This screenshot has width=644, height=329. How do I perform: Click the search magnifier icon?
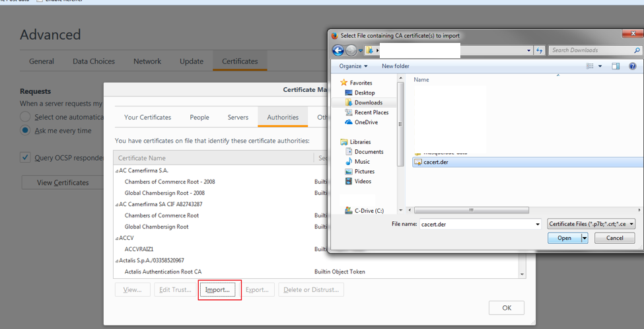coord(637,50)
